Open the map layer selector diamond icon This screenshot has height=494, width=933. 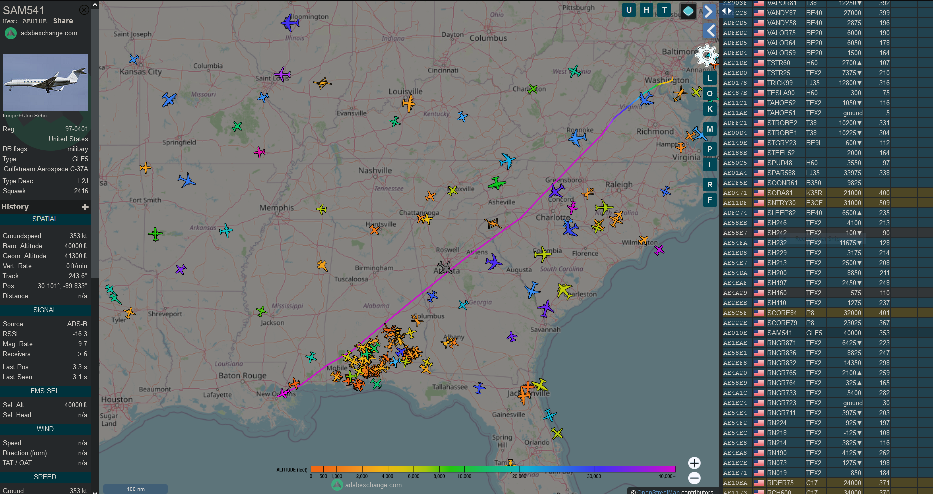688,11
